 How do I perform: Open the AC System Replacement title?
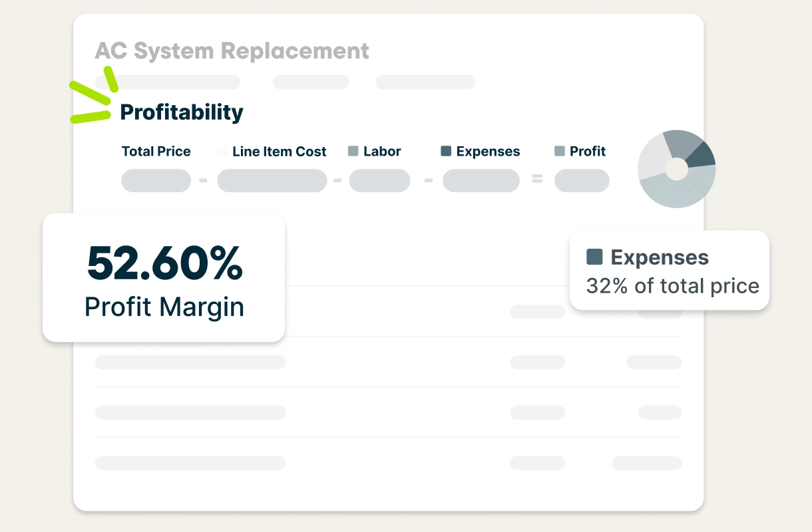tap(232, 51)
